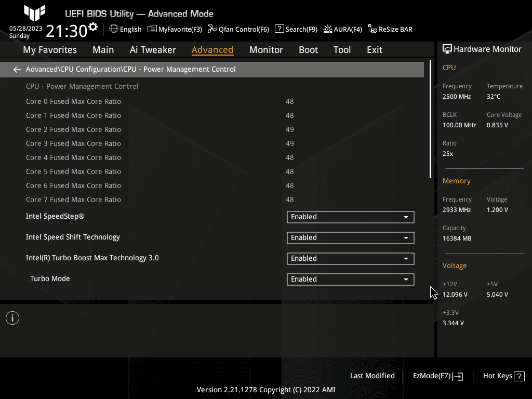
Task: Click the info icon in help area
Action: click(12, 318)
